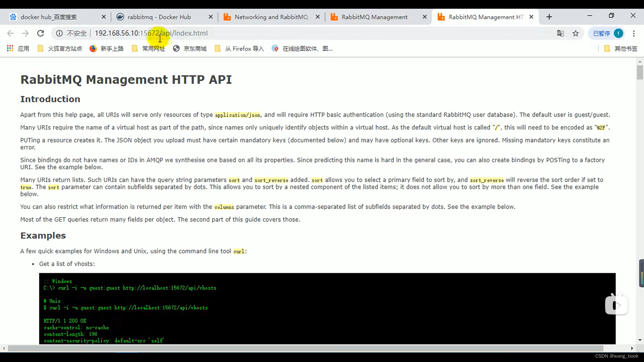Bookmark this page with the star
Image resolution: width=644 pixels, height=362 pixels.
(576, 33)
